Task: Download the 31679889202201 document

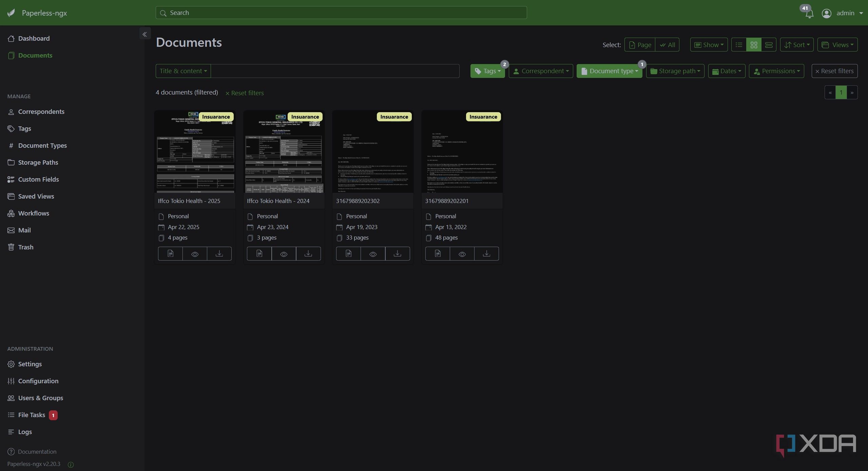Action: tap(486, 254)
